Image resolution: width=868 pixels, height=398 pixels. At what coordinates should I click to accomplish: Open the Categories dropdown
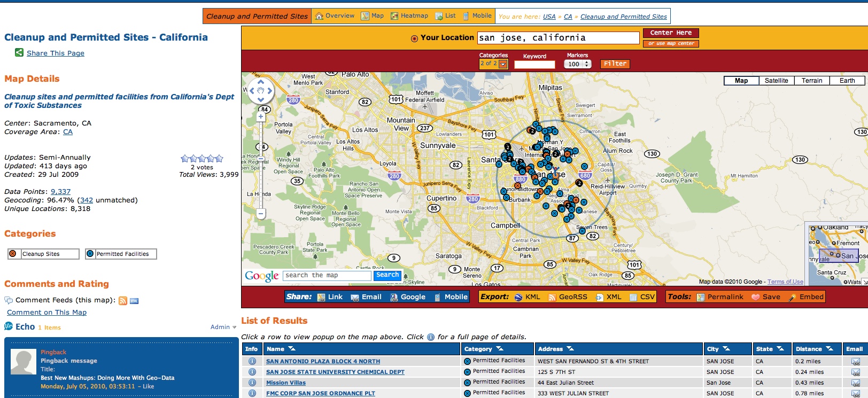[503, 64]
